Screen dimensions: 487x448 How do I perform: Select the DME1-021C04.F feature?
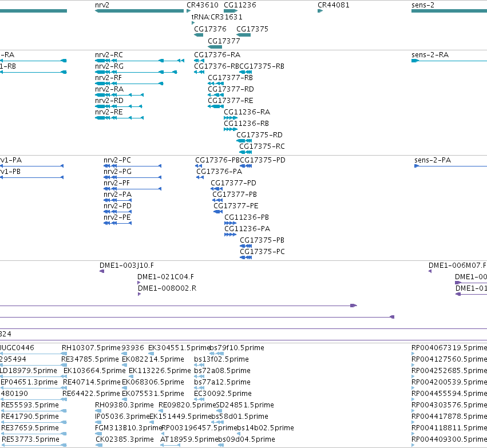pos(139,283)
